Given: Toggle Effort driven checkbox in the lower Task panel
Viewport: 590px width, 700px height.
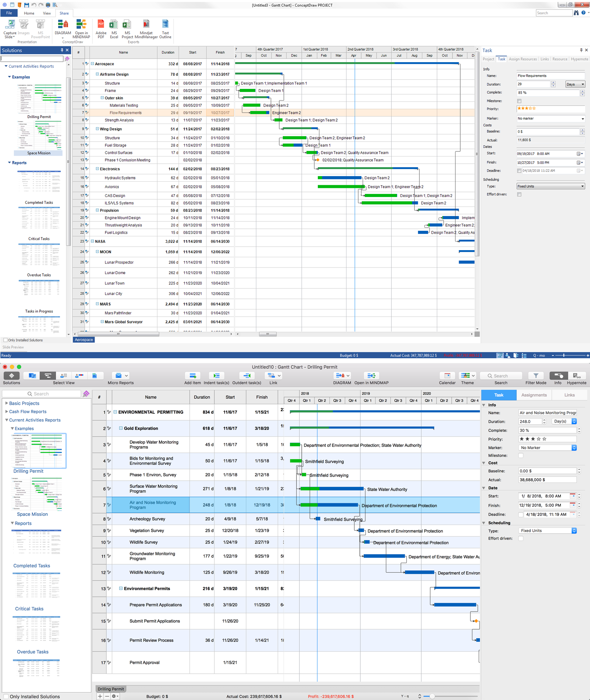Looking at the screenshot, I should 521,538.
